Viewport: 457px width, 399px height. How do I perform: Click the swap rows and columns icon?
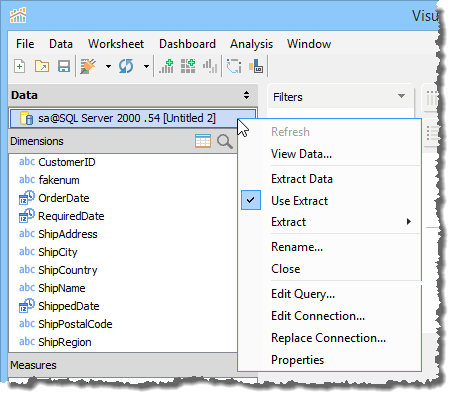(234, 66)
